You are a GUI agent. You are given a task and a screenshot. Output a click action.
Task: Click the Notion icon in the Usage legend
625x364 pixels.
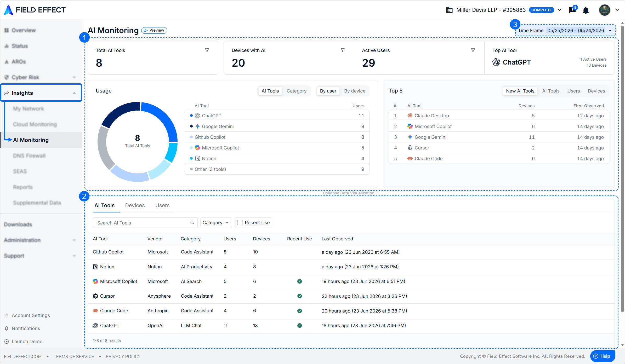click(197, 158)
